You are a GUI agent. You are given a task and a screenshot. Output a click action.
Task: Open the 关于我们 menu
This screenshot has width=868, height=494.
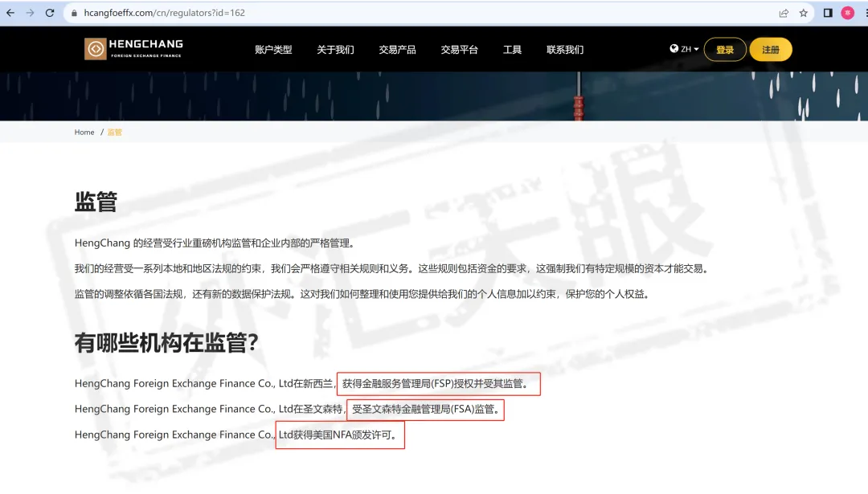coord(335,50)
